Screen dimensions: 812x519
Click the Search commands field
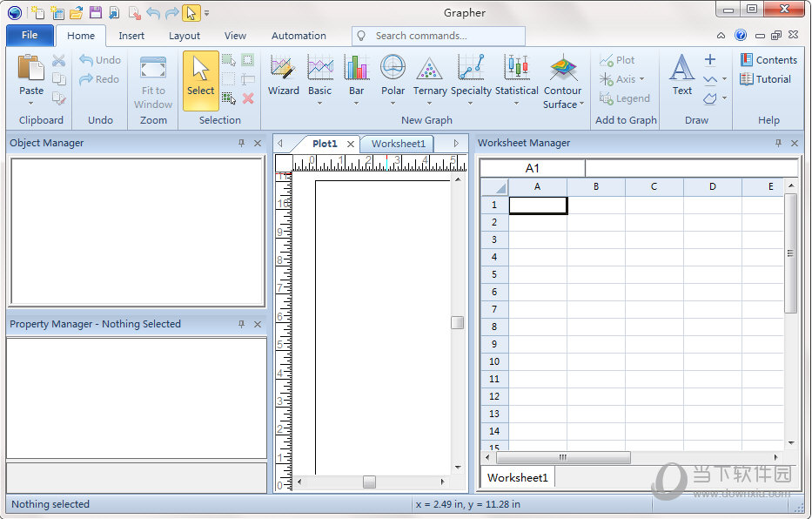(438, 36)
